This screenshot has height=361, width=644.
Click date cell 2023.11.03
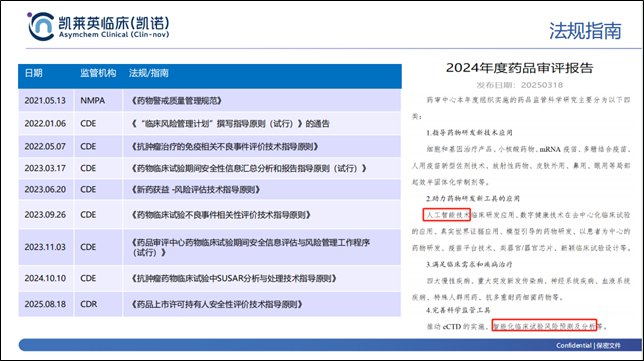[x=45, y=247]
